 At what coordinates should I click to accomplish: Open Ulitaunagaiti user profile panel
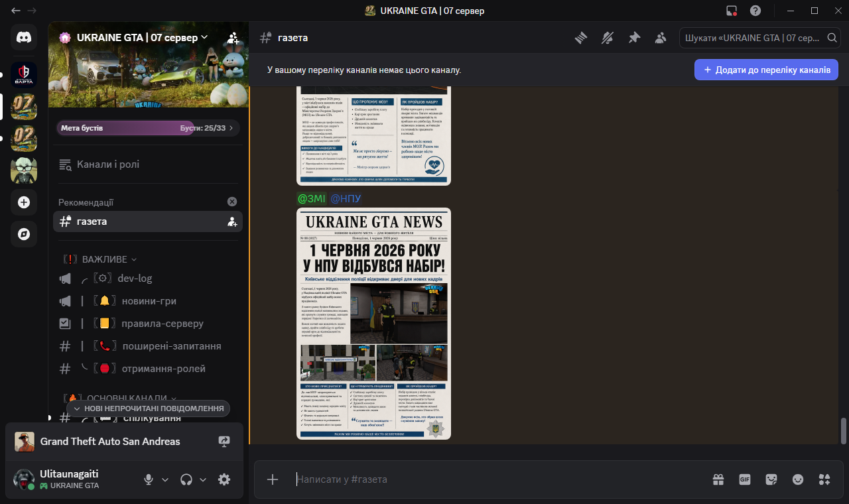pyautogui.click(x=72, y=479)
